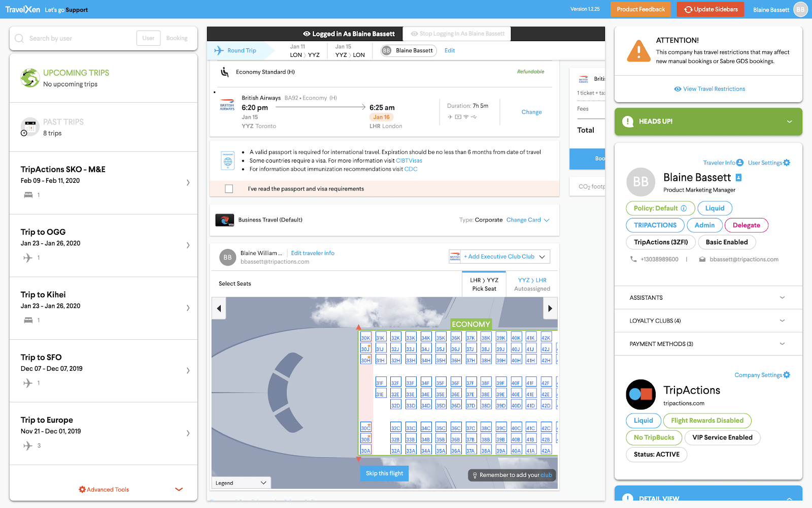
Task: Open the Trip to Europe entry
Action: tap(104, 433)
